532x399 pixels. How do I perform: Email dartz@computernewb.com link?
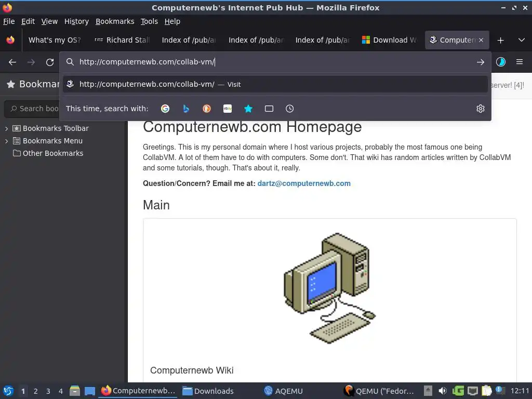click(303, 183)
